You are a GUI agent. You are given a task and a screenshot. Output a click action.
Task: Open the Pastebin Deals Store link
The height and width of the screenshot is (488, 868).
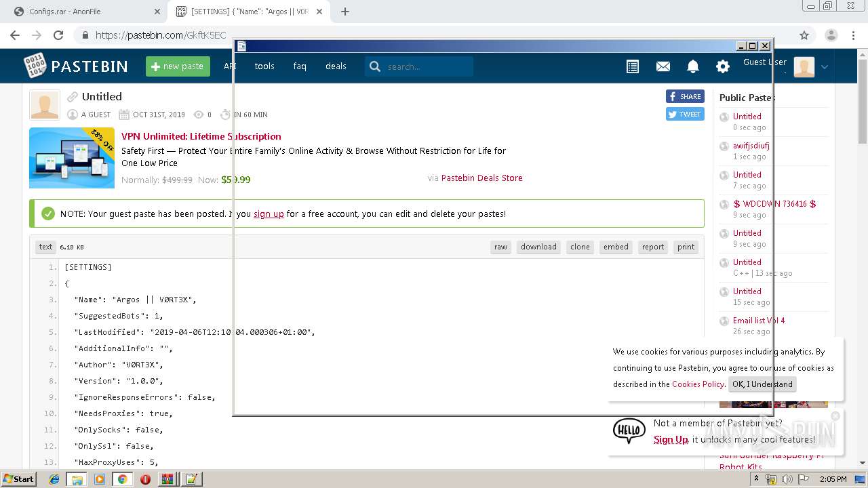(x=481, y=178)
